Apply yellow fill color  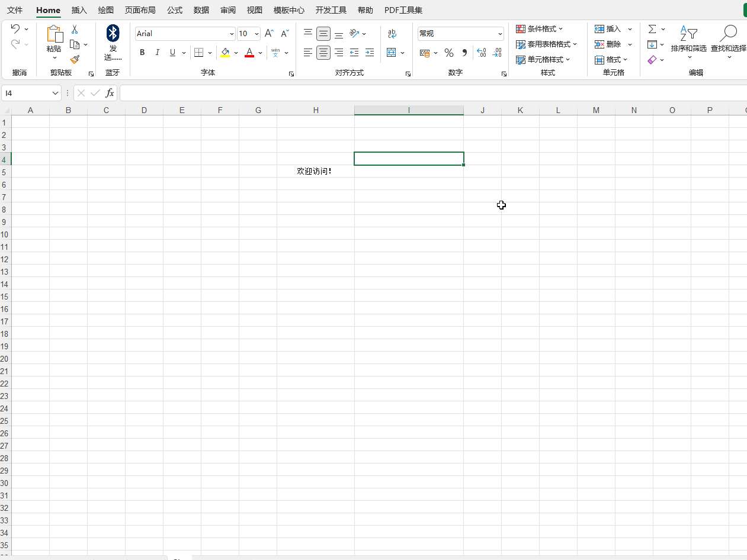(x=225, y=53)
